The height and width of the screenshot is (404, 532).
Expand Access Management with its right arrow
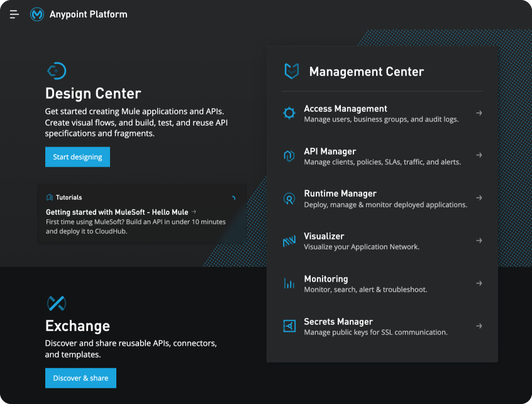click(479, 113)
